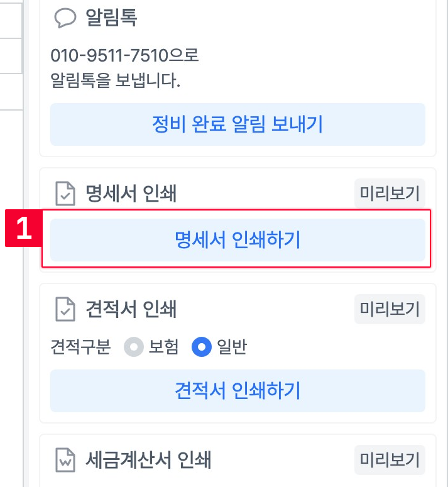Click the red number 1 marker badge
Viewport: 448px width, 487px height.
click(24, 229)
